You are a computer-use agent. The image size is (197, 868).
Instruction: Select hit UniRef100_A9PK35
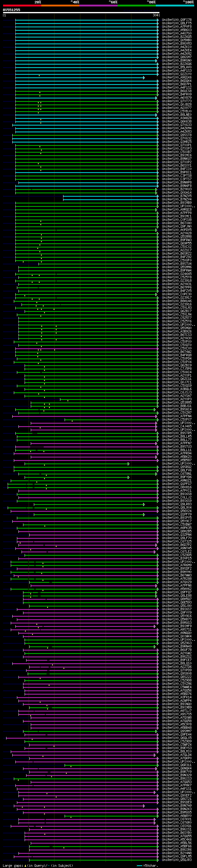(177, 528)
